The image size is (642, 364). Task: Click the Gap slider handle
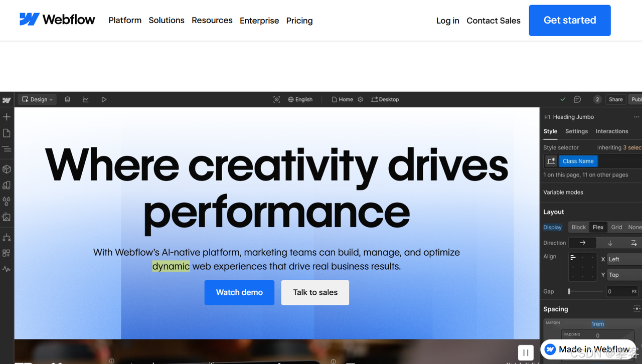[569, 291]
